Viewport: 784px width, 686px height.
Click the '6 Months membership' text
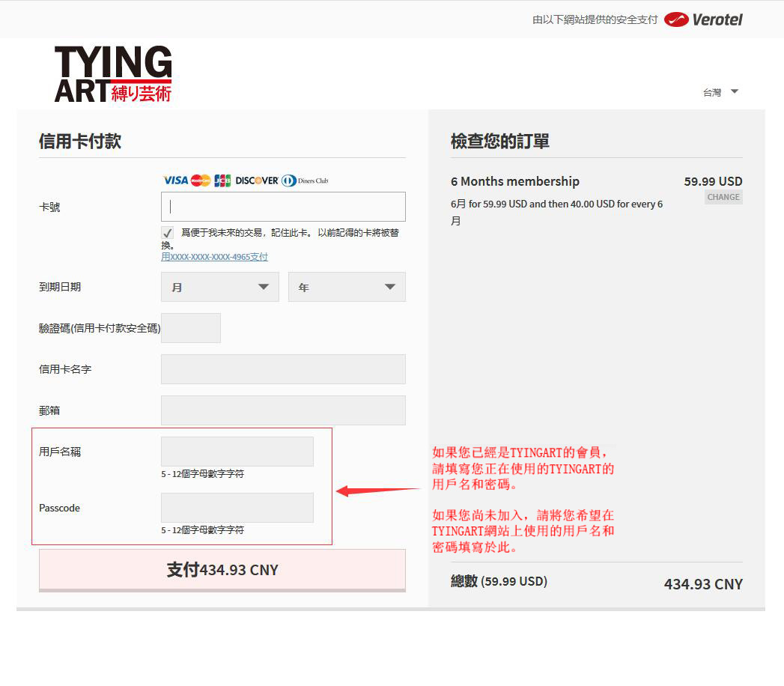click(515, 181)
